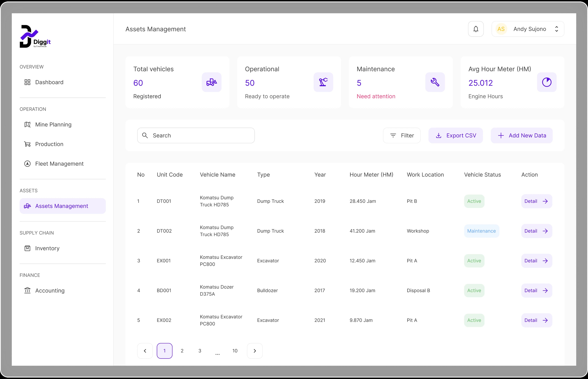Click the Workshop work location cell

[418, 231]
